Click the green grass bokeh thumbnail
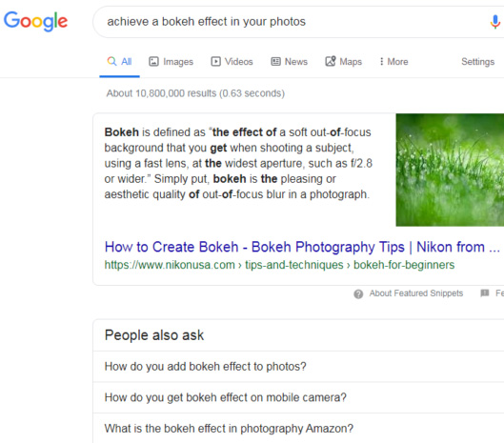This screenshot has height=443, width=504. click(450, 170)
